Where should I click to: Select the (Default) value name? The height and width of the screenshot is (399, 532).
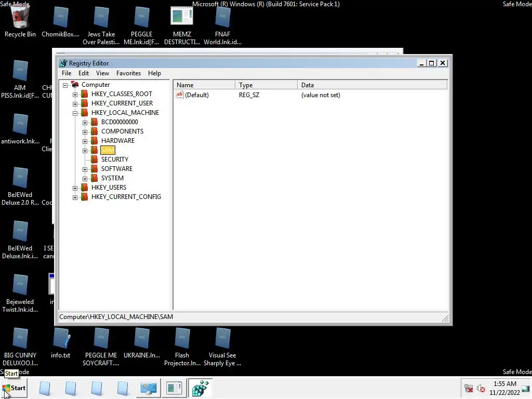(x=197, y=95)
